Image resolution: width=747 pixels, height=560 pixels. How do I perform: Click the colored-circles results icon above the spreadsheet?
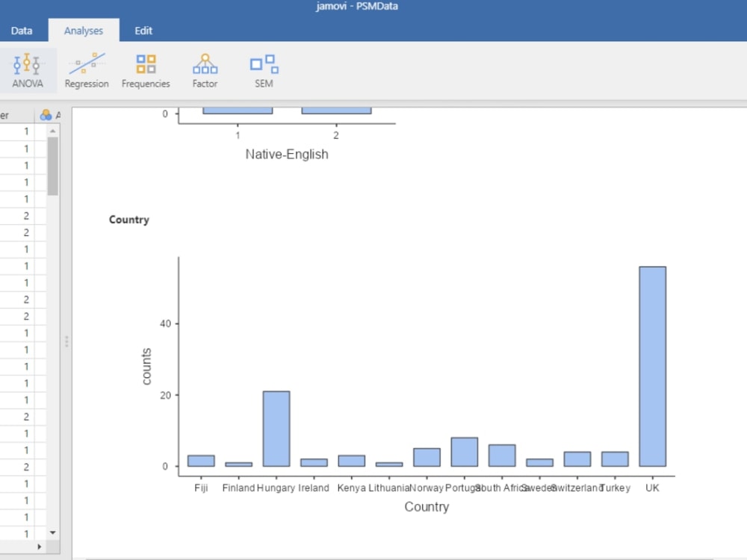[44, 114]
